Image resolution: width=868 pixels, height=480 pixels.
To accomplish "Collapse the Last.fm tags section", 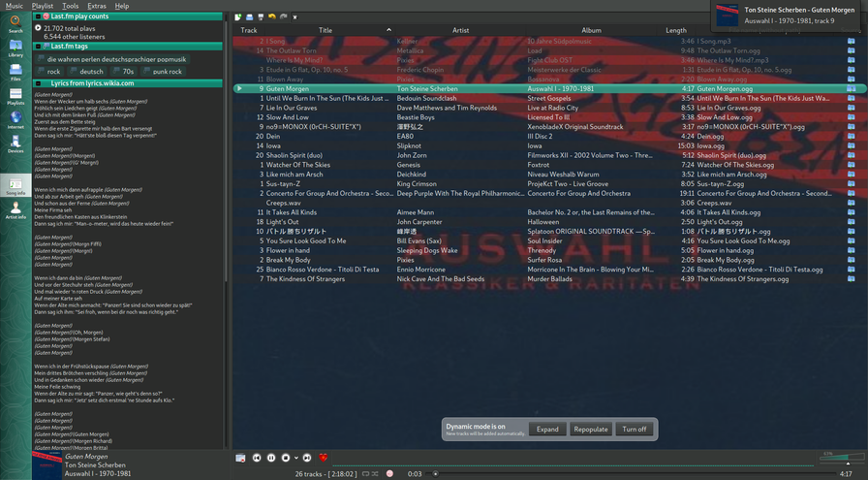I will pos(38,47).
